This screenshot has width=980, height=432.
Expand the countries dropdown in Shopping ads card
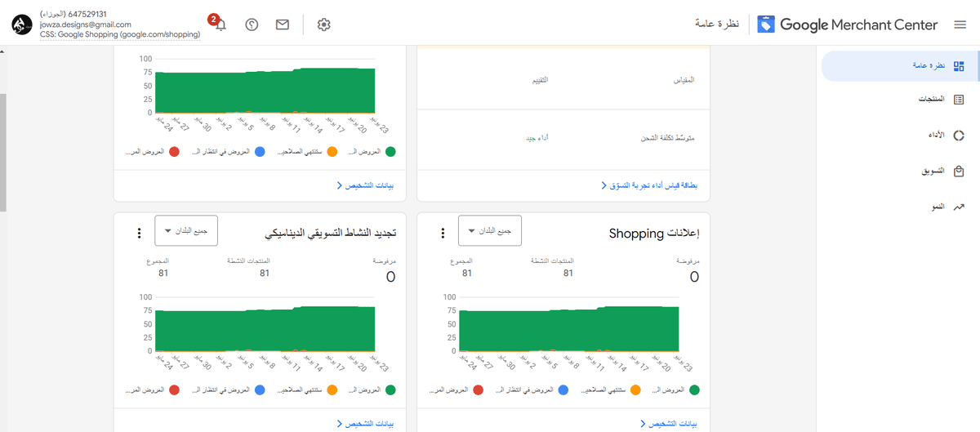tap(489, 231)
